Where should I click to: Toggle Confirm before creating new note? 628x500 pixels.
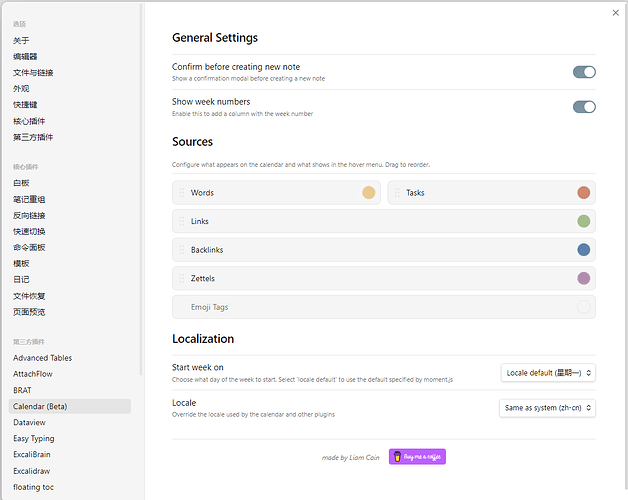584,72
